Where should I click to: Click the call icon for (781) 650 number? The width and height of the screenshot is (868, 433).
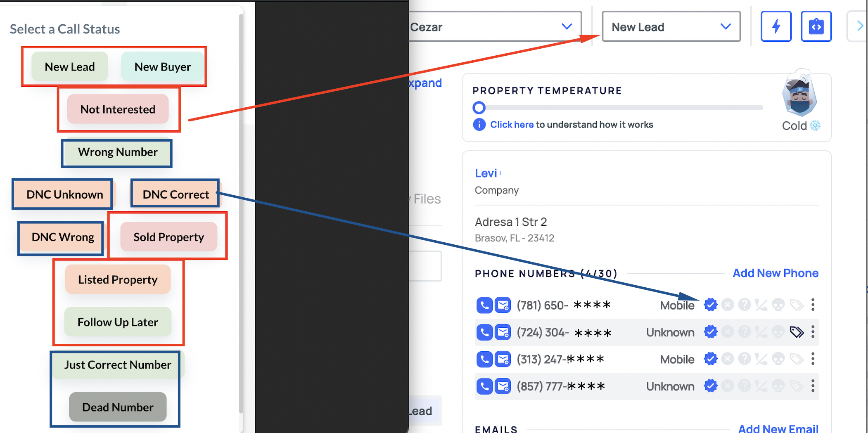coord(484,305)
